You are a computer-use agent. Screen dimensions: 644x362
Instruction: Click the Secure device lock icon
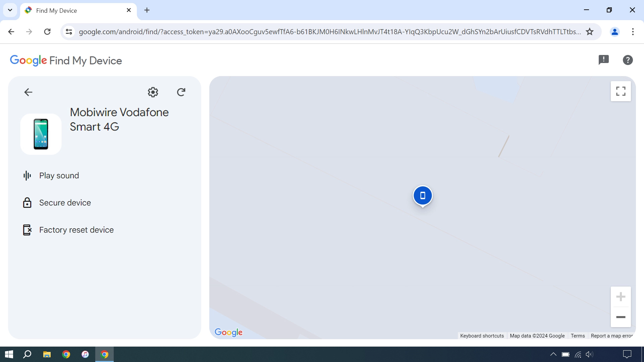[x=27, y=202]
